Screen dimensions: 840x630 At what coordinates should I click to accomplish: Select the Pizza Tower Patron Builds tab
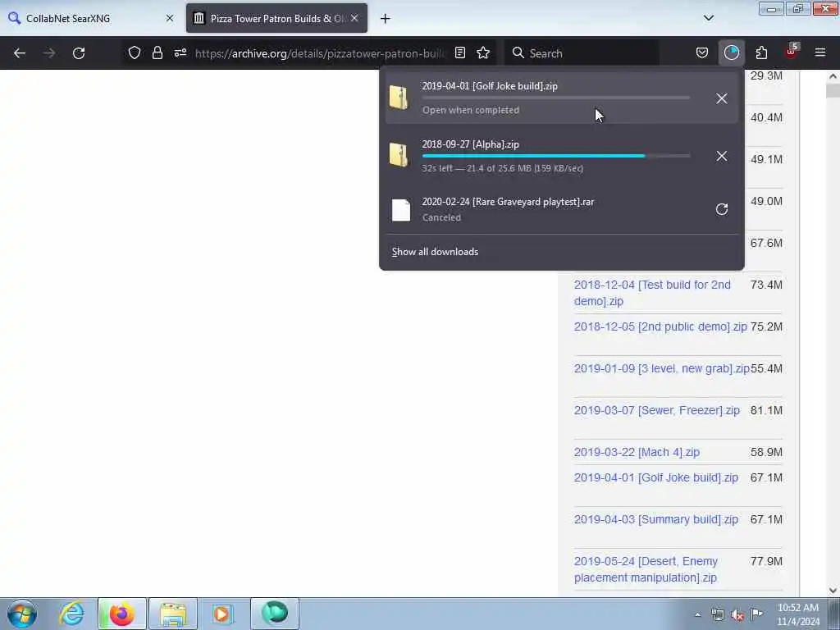pyautogui.click(x=277, y=18)
